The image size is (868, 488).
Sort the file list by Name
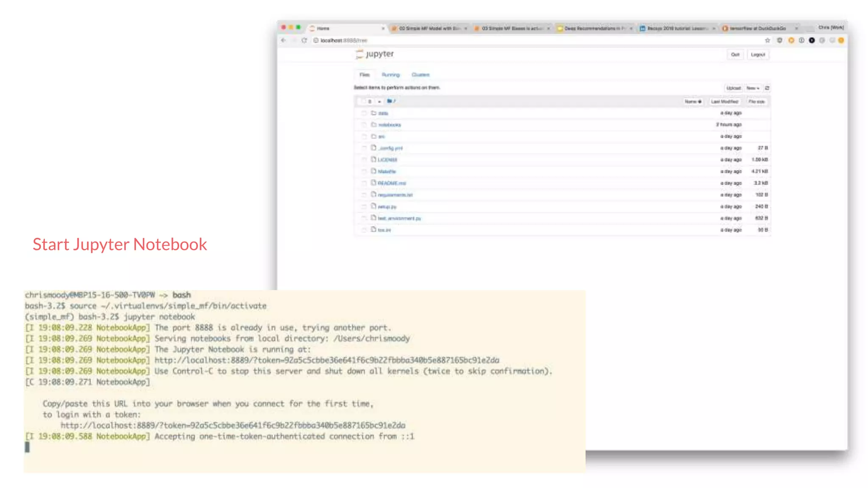tap(693, 102)
